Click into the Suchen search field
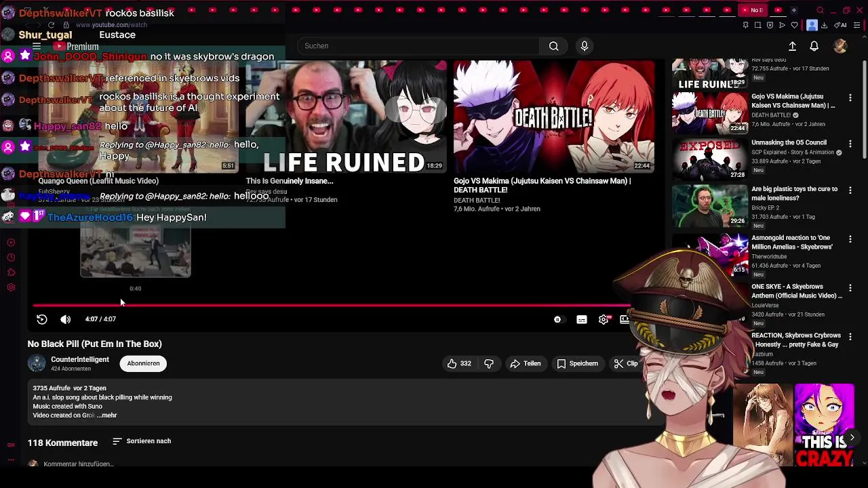 [418, 46]
